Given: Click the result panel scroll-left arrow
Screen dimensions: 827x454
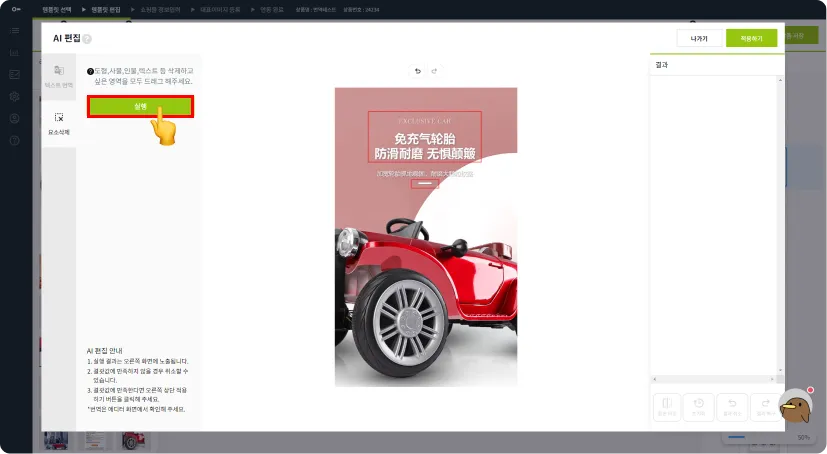Looking at the screenshot, I should click(655, 379).
